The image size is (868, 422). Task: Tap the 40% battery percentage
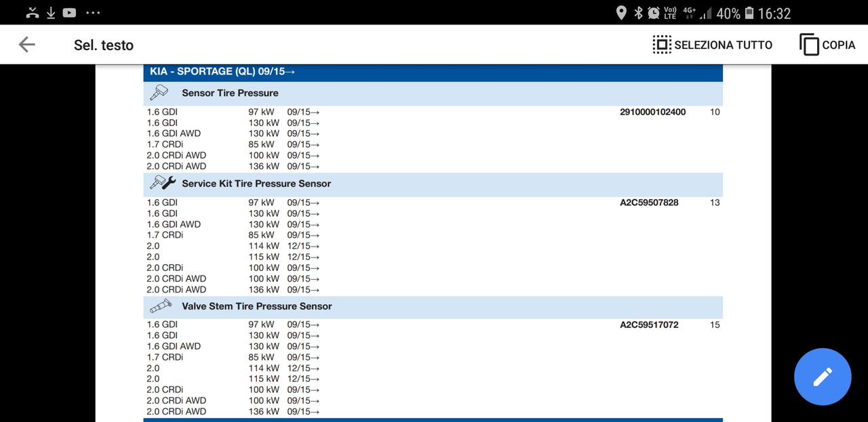tap(728, 13)
